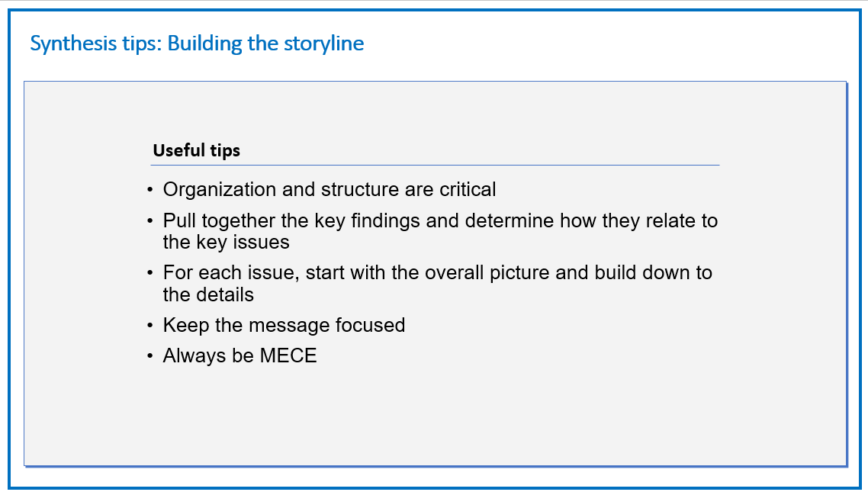Click the bullet dot before "Pull together"
This screenshot has width=868, height=492.
pos(150,221)
